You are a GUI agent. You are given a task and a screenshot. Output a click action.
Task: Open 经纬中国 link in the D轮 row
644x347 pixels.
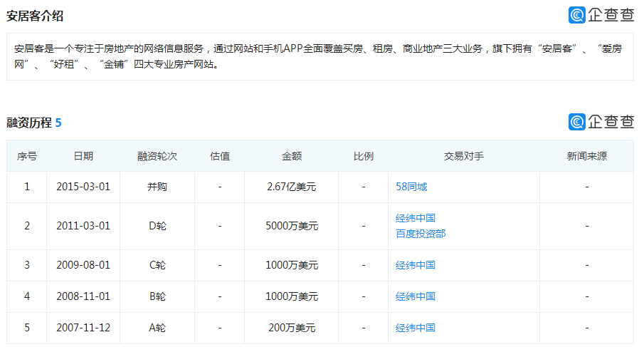coord(416,218)
